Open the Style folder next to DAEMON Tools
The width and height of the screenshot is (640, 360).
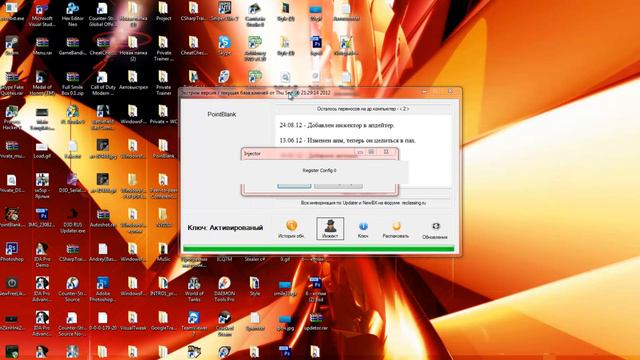[x=255, y=287]
